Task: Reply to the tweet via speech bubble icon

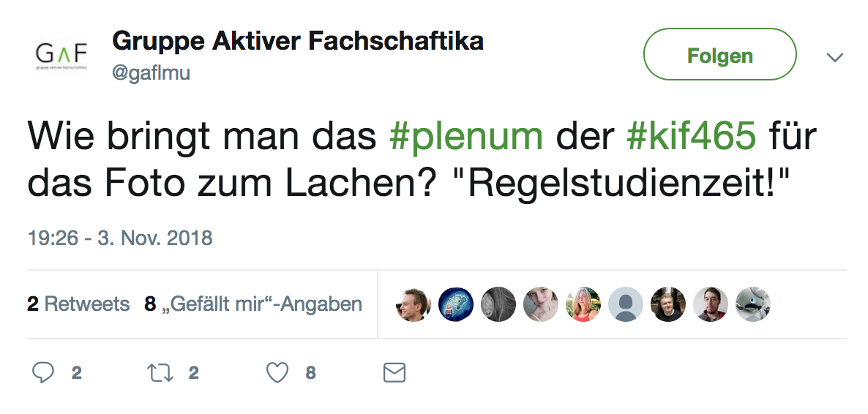Action: (44, 373)
